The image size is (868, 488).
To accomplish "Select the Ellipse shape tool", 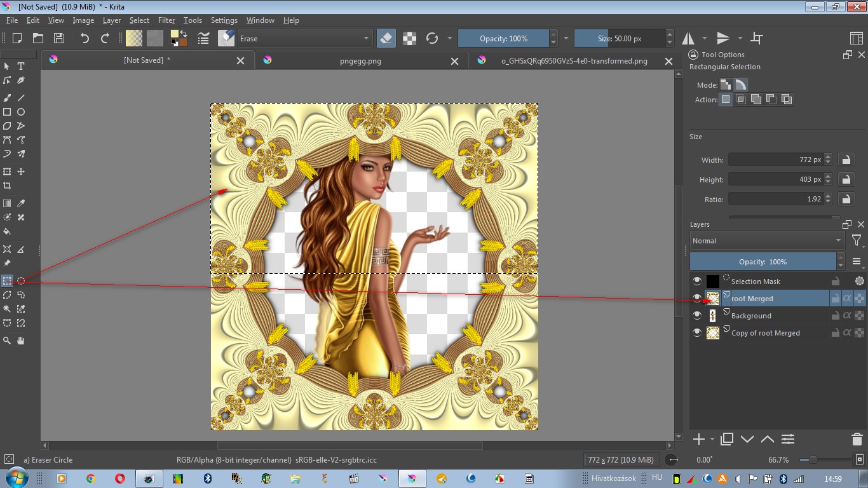I will [x=21, y=112].
